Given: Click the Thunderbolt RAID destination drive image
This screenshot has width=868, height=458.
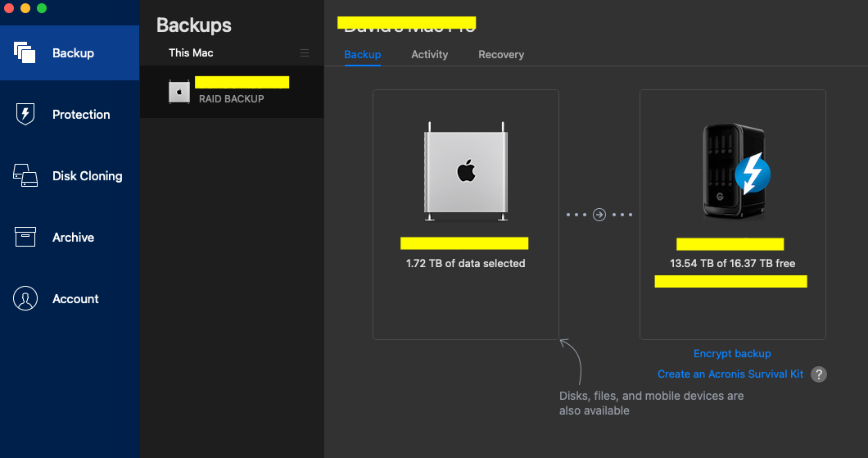Looking at the screenshot, I should (735, 171).
